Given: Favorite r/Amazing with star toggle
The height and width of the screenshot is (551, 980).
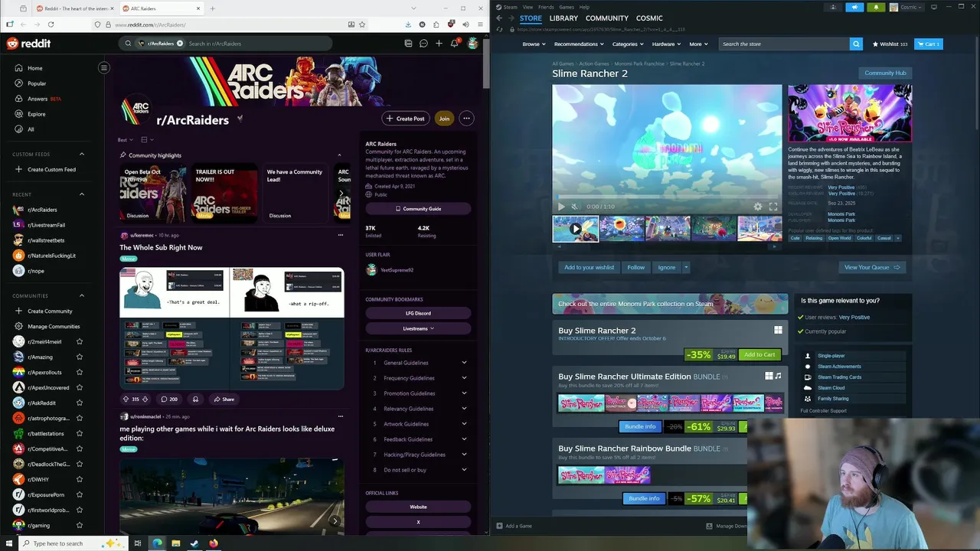Looking at the screenshot, I should pyautogui.click(x=79, y=357).
